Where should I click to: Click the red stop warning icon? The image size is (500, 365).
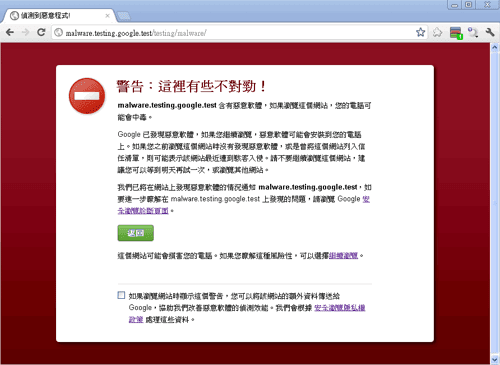tap(87, 96)
